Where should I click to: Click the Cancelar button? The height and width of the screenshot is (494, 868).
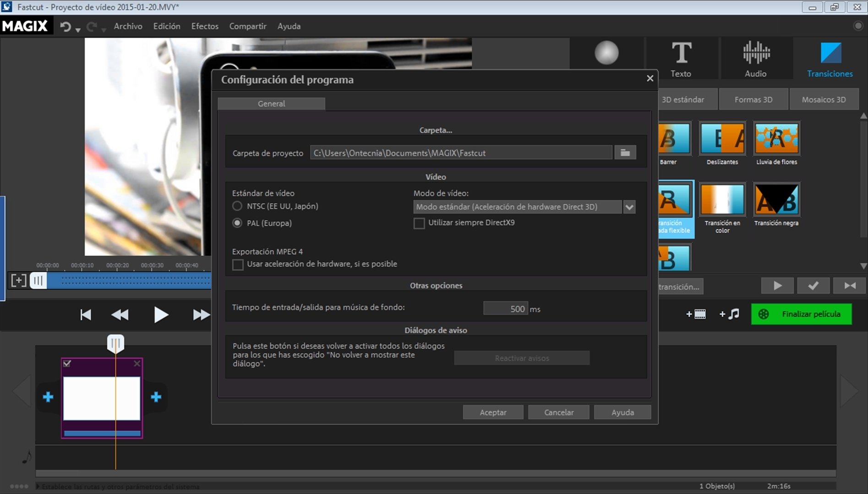[559, 412]
